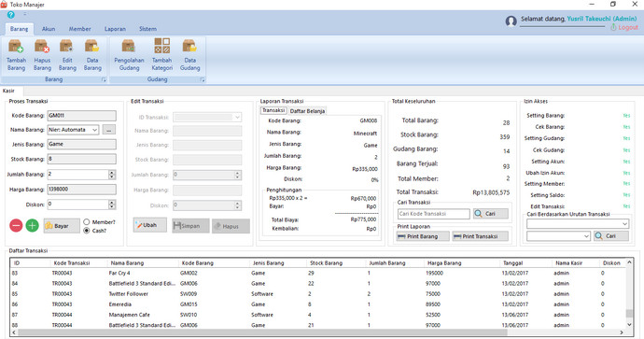Open the ID Transaksi dropdown

pos(237,117)
